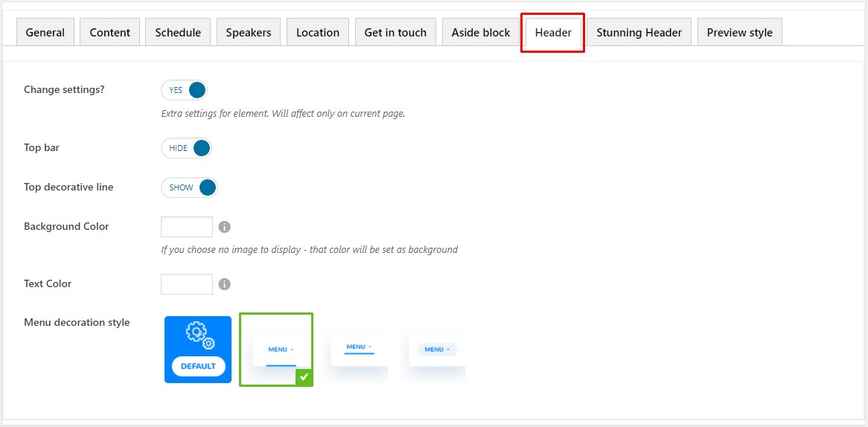Toggle the Top bar visibility switch
The image size is (868, 427).
[187, 148]
